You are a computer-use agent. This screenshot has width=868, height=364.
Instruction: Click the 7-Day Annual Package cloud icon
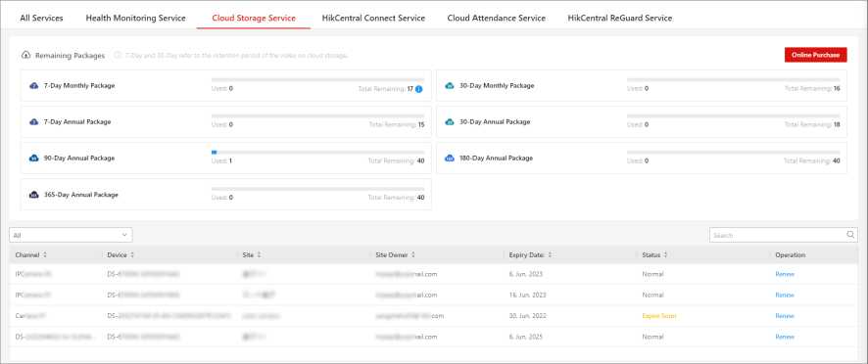tap(33, 121)
